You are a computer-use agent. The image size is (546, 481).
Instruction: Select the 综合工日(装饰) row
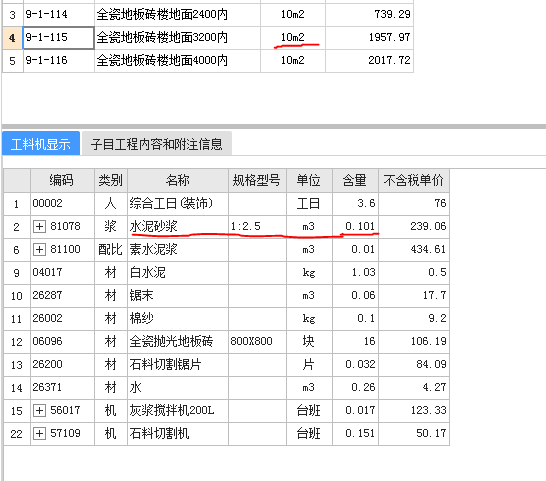pyautogui.click(x=227, y=204)
